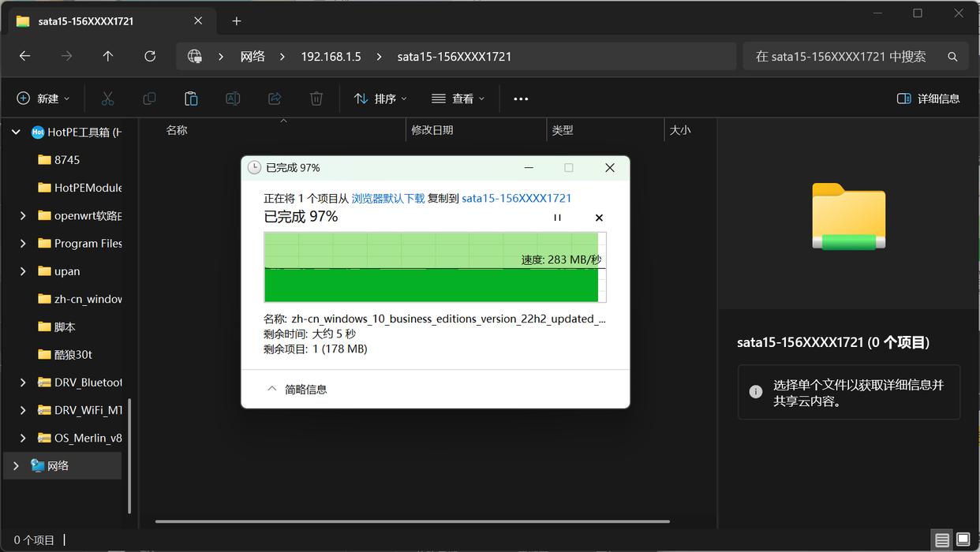Toggle the 详细信息 details pane
980x552 pixels.
929,99
